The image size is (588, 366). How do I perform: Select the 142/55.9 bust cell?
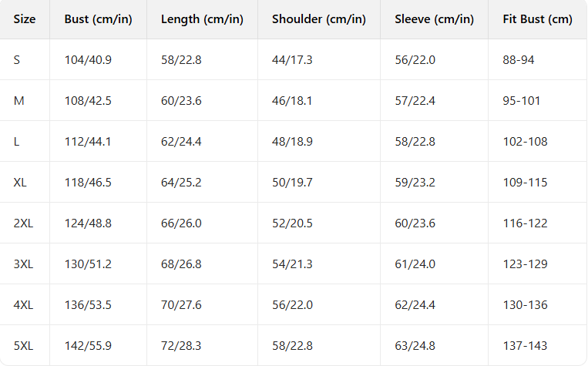click(x=88, y=345)
